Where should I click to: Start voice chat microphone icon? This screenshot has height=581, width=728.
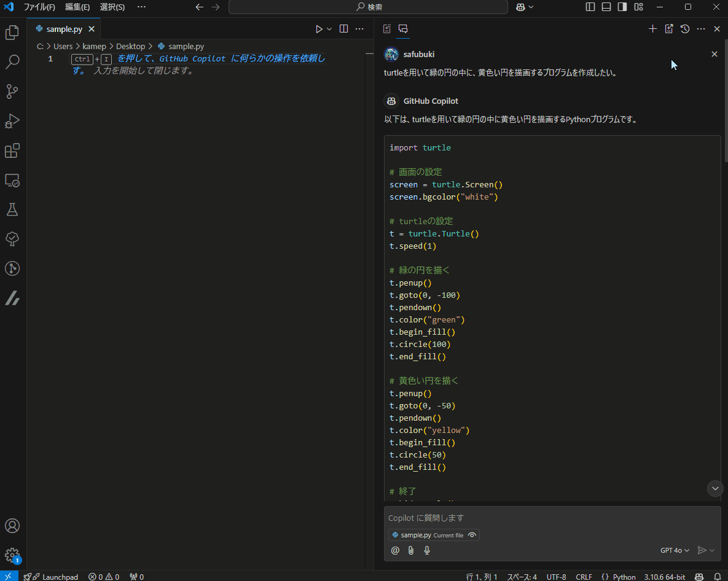(x=427, y=550)
